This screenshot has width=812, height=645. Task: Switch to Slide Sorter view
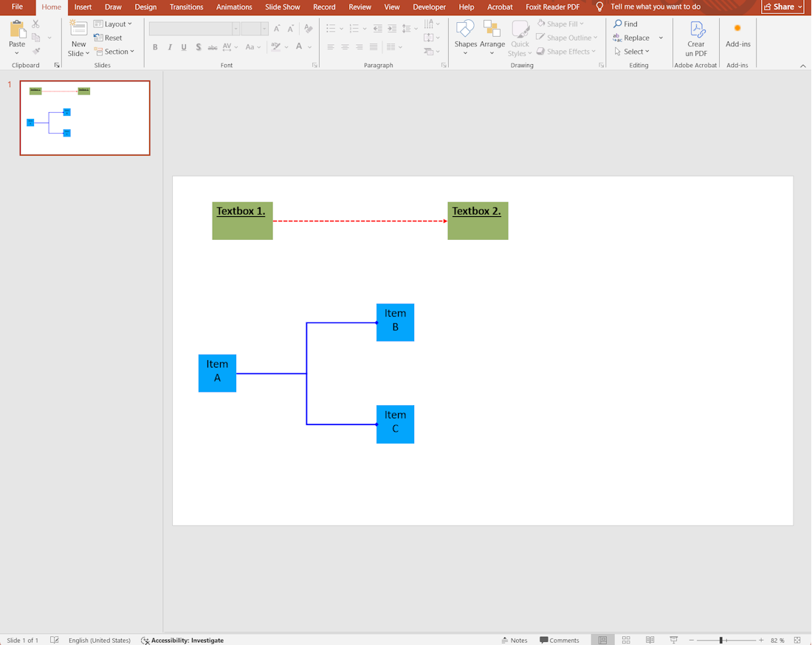pyautogui.click(x=626, y=640)
